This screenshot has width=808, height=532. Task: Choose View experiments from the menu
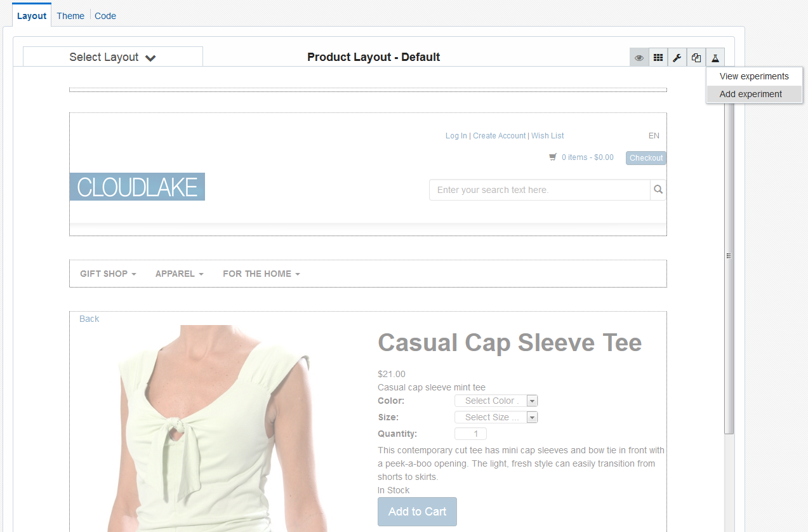point(754,76)
